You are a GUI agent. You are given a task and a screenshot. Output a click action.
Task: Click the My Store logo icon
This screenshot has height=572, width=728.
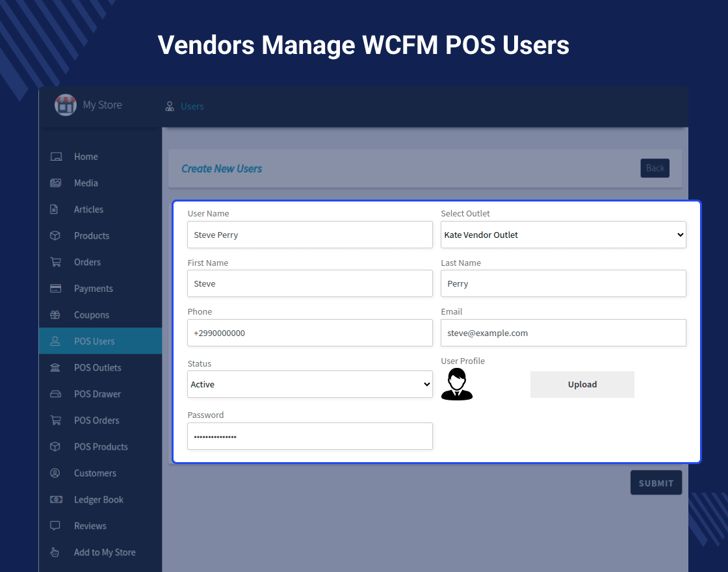coord(66,105)
